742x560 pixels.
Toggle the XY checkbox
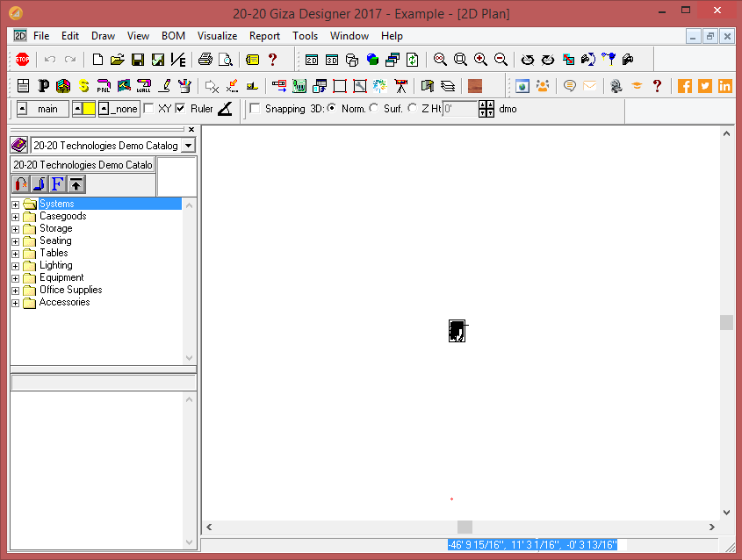tap(148, 109)
